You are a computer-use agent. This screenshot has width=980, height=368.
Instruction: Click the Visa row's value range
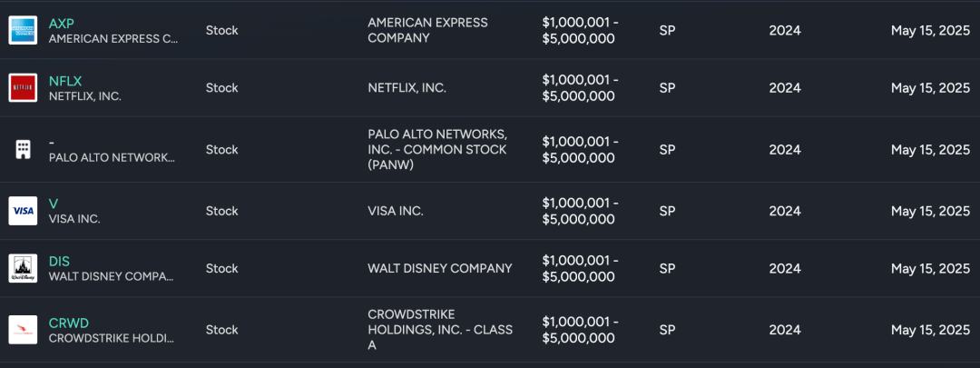[580, 211]
